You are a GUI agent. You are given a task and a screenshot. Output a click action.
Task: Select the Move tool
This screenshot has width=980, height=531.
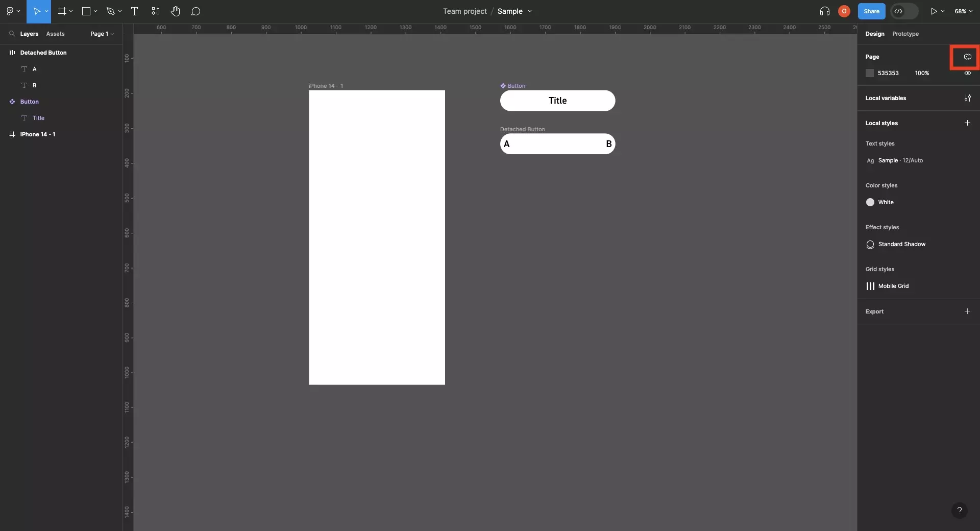pos(36,11)
